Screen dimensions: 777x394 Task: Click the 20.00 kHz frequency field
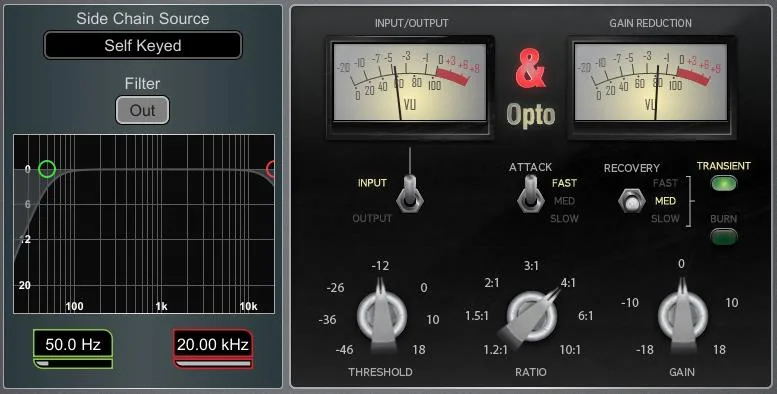click(x=213, y=344)
